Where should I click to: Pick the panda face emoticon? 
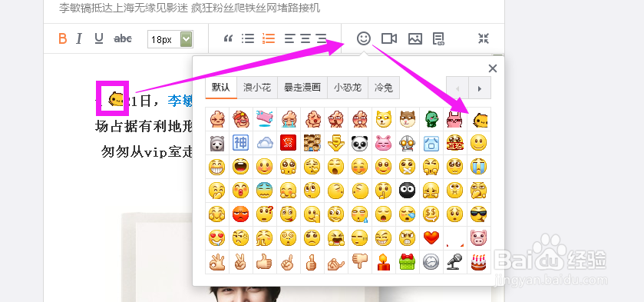tap(360, 143)
